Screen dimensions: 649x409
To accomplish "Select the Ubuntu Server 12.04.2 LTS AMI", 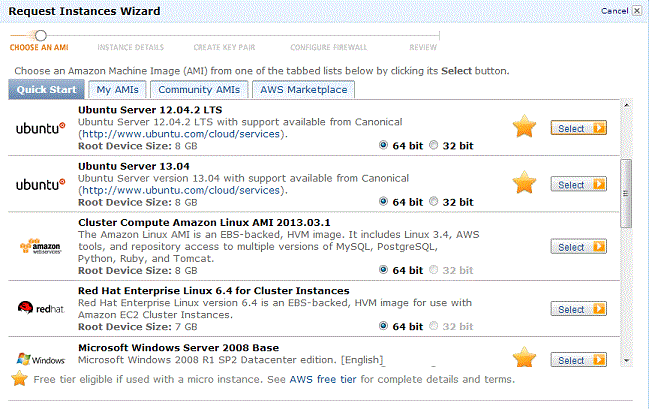I will click(x=578, y=128).
